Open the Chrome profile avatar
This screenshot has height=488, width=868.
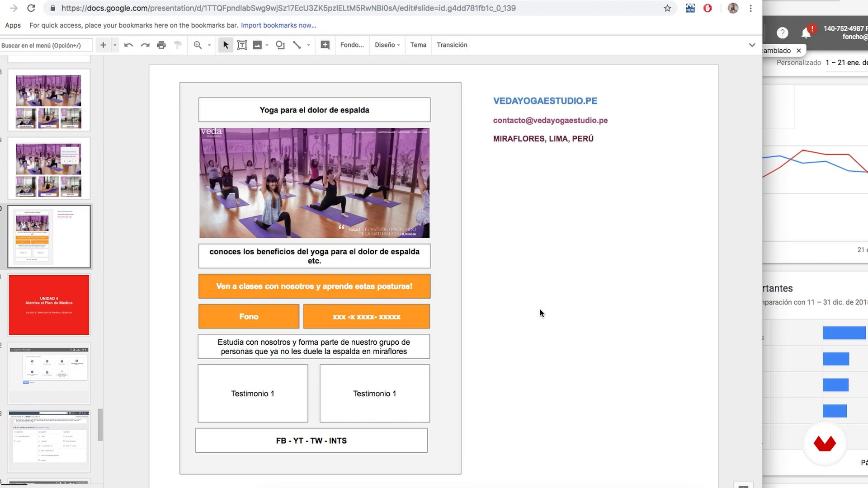coord(733,8)
